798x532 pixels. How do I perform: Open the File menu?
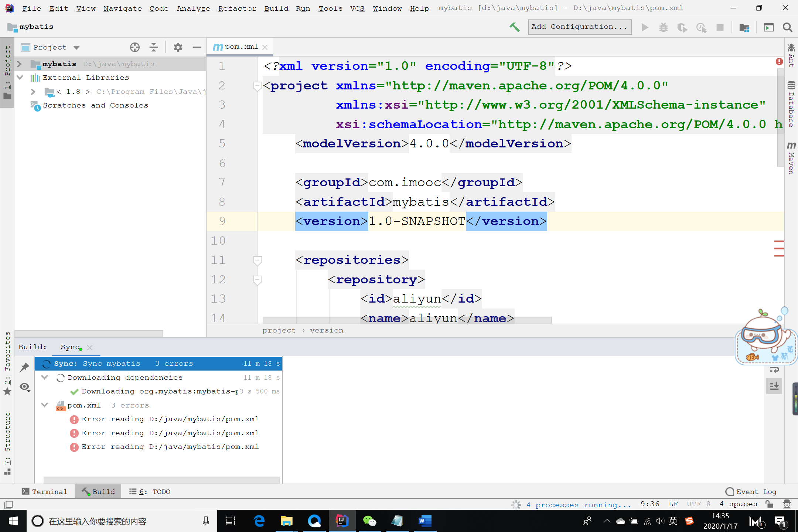pyautogui.click(x=31, y=8)
